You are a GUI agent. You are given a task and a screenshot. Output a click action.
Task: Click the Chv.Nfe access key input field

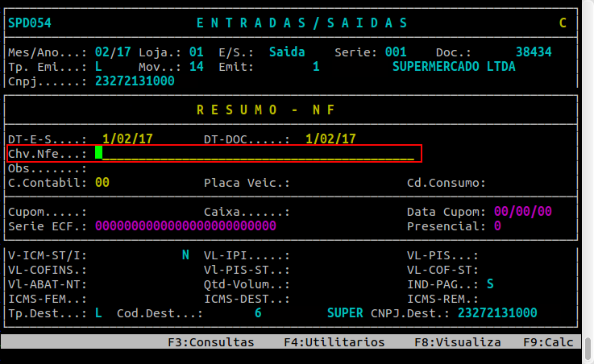[254, 153]
